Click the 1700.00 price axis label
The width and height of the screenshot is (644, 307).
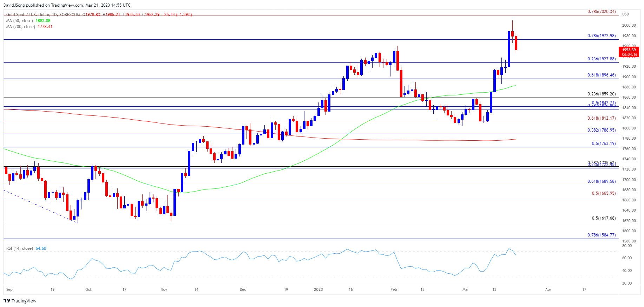(x=629, y=180)
